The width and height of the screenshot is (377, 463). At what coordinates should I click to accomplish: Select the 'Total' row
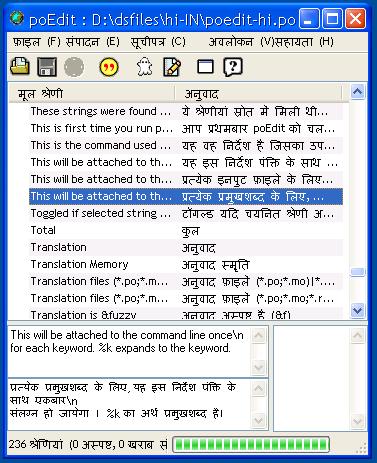tap(186, 230)
